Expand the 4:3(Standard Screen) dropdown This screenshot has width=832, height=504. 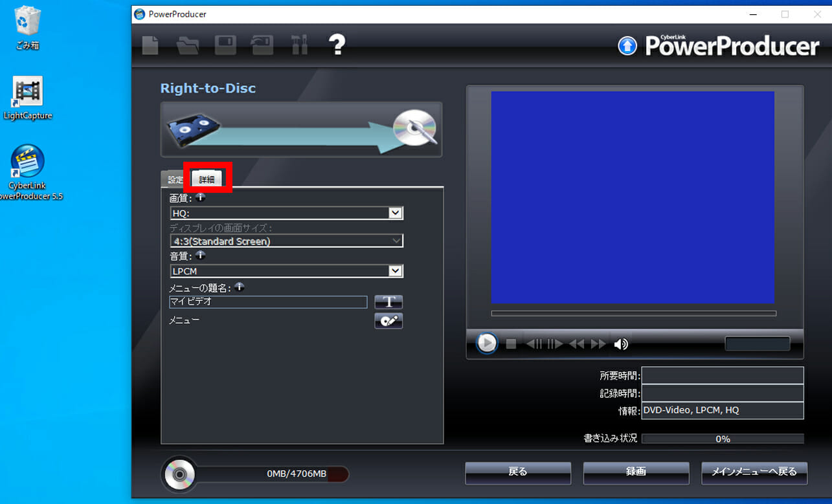pos(395,241)
